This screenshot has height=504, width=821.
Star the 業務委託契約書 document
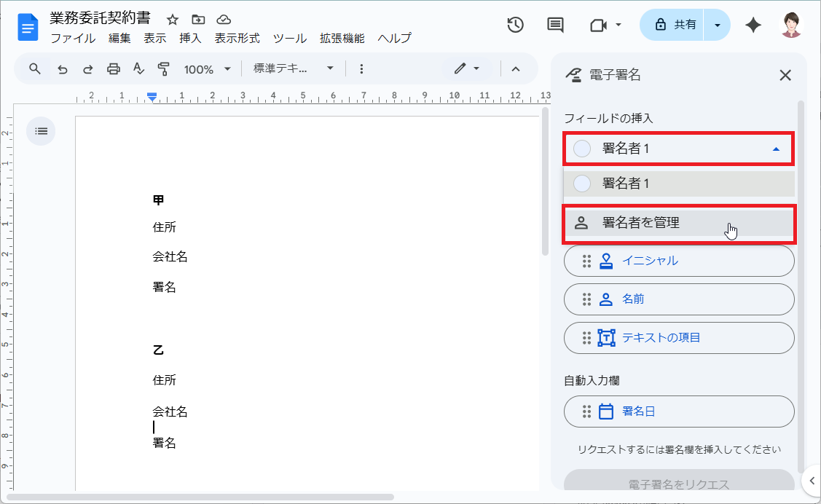coord(172,20)
